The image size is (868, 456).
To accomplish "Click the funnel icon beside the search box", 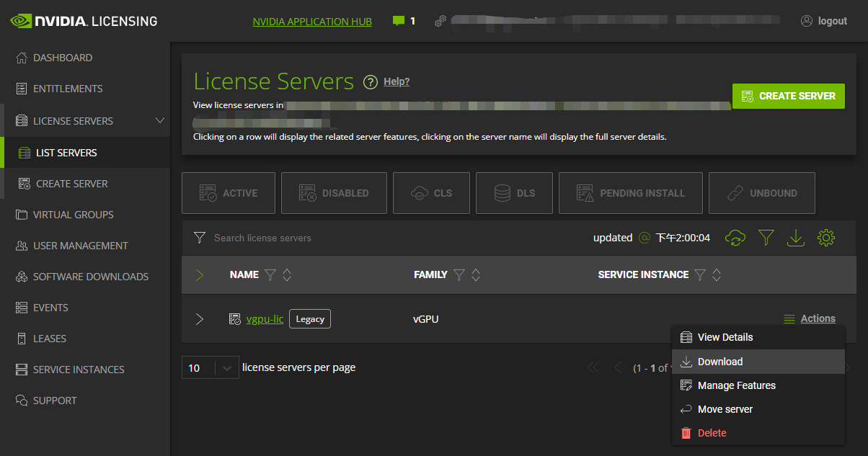I will (200, 238).
